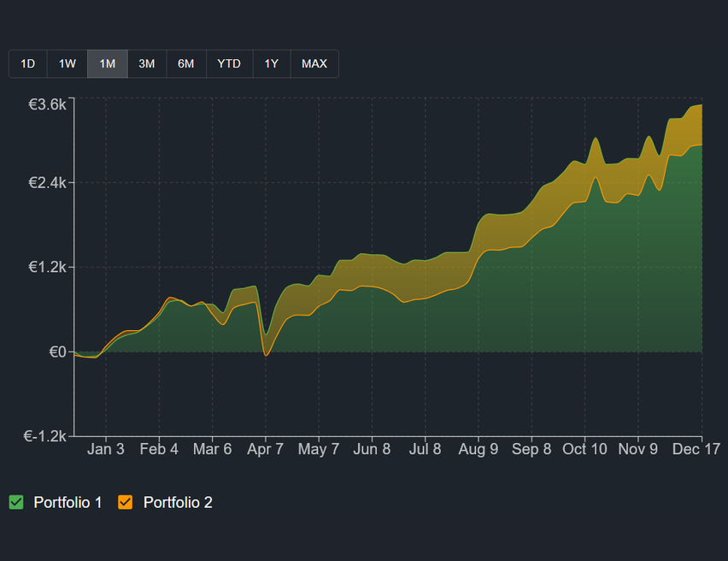View 3M portfolio performance
728x561 pixels.
pyautogui.click(x=146, y=63)
